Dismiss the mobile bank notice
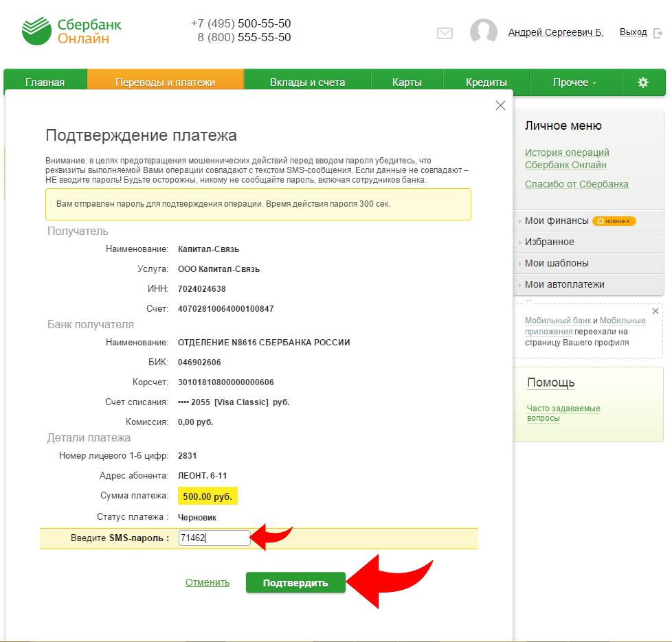Viewport: 672px width, 642px height. (x=656, y=311)
